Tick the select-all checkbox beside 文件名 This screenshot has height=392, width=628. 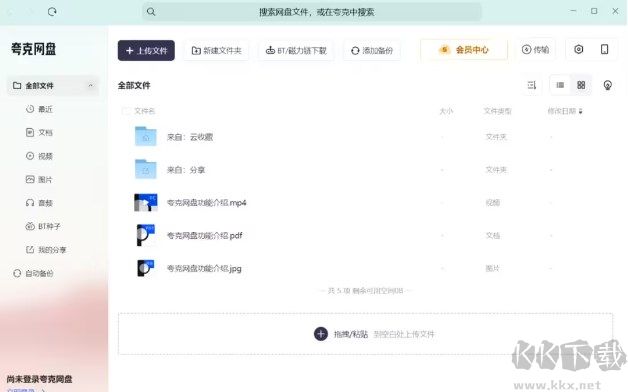(125, 111)
